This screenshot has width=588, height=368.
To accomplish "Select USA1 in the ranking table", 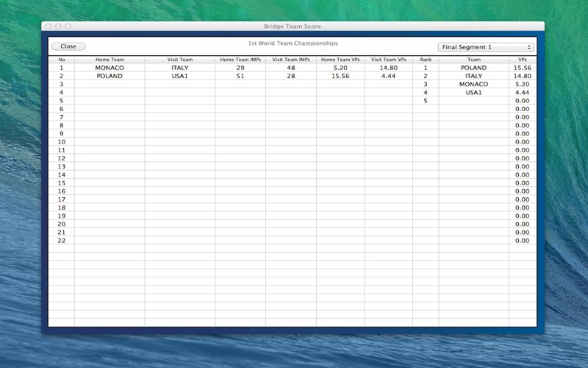I will (x=473, y=93).
